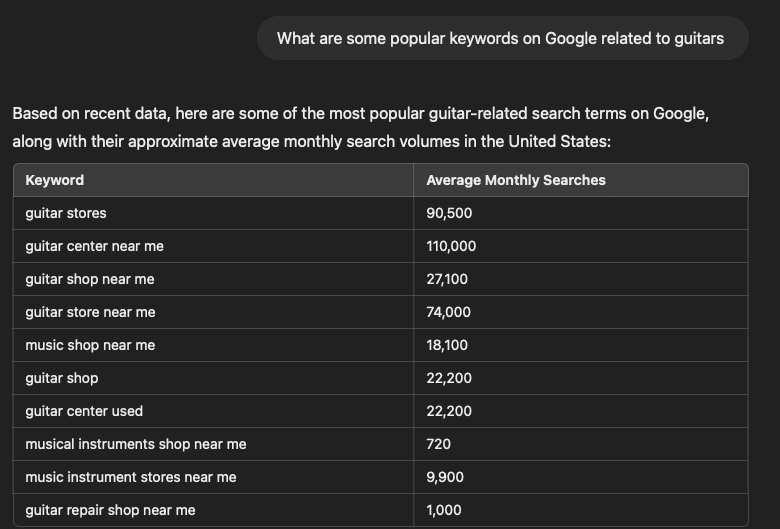Click the "Average Monthly Searches" column header
The height and width of the screenshot is (529, 780).
pyautogui.click(x=516, y=180)
